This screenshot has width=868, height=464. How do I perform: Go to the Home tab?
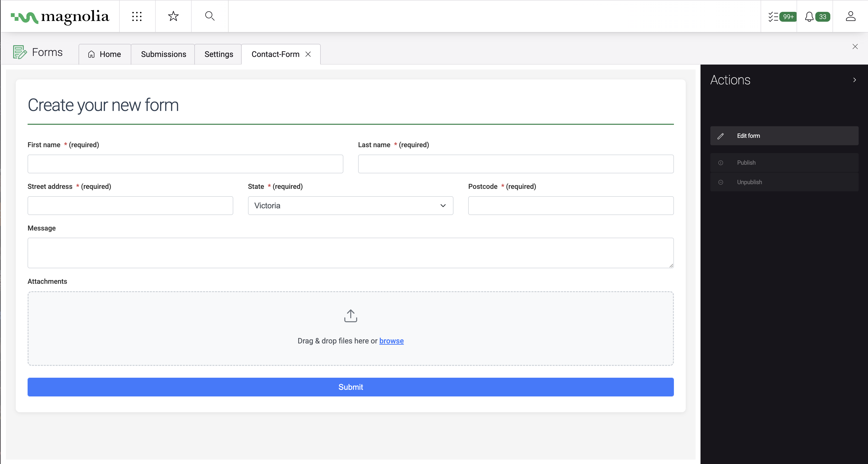pyautogui.click(x=105, y=54)
